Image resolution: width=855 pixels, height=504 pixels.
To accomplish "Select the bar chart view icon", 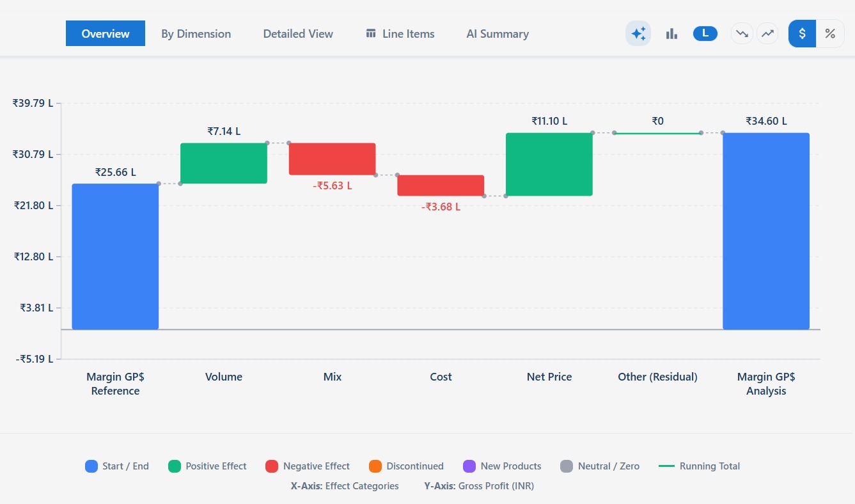I will [x=671, y=33].
